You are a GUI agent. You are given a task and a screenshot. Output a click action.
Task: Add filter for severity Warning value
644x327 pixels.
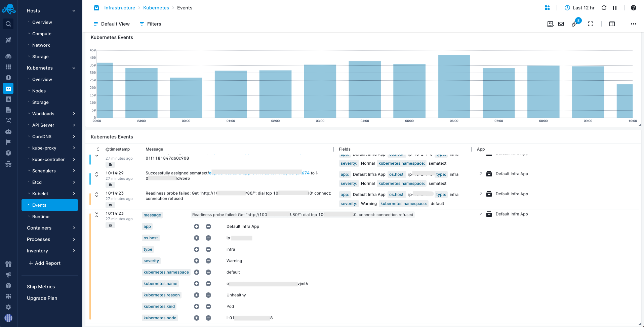tap(197, 261)
